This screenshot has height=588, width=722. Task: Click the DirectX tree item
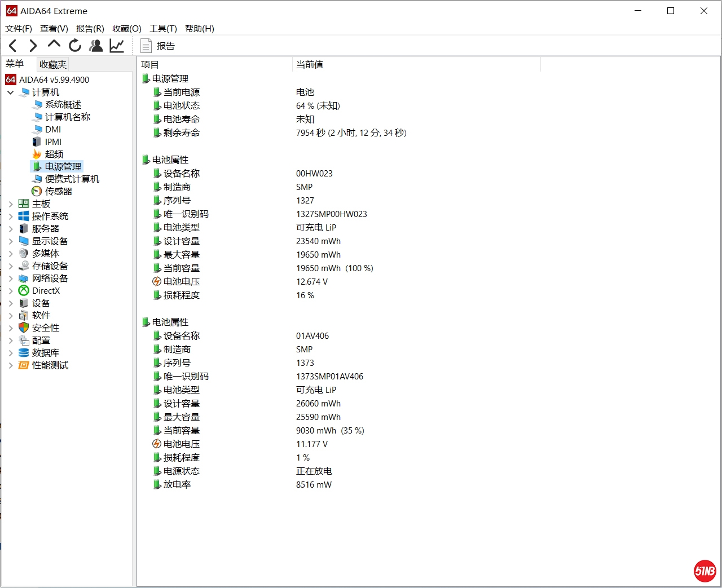46,290
